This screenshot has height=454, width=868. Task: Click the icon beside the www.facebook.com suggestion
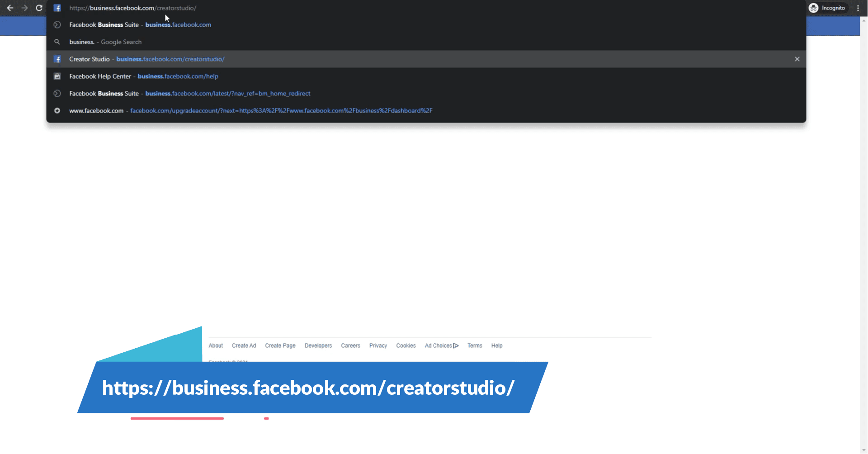click(x=57, y=110)
